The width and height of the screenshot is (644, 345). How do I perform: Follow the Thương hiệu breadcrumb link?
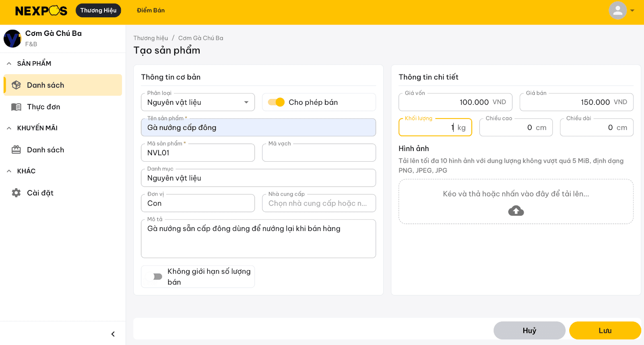pos(151,38)
